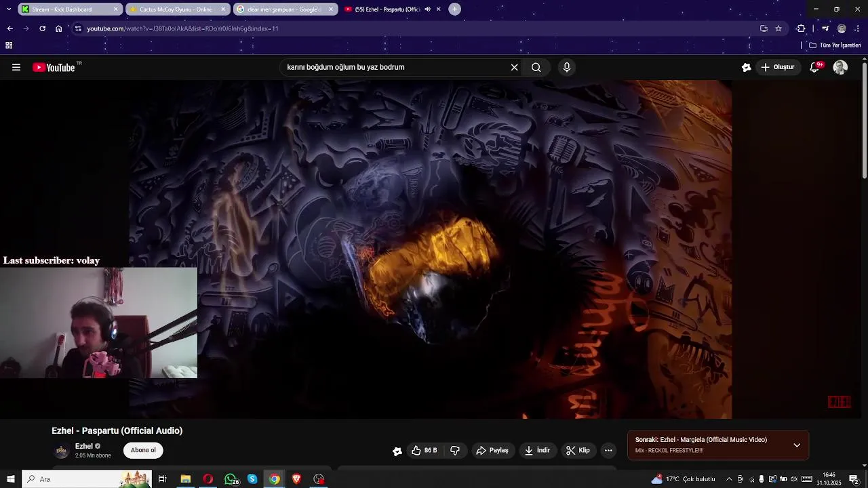This screenshot has height=488, width=868.
Task: Open Brave browser from the taskbar
Action: (x=296, y=479)
